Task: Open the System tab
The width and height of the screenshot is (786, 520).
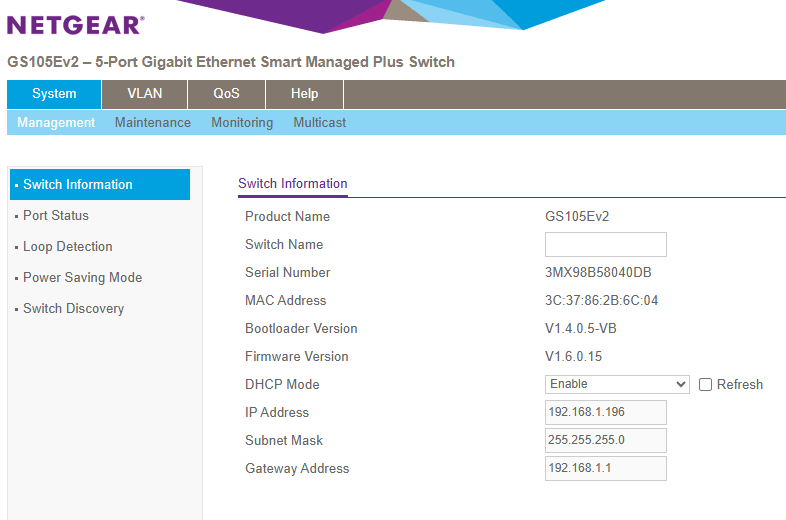Action: (x=54, y=94)
